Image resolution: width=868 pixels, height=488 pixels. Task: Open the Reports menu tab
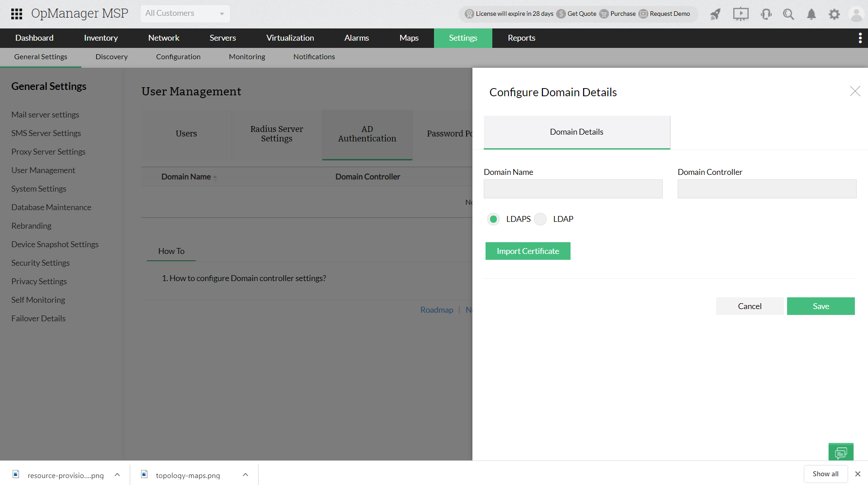[521, 38]
